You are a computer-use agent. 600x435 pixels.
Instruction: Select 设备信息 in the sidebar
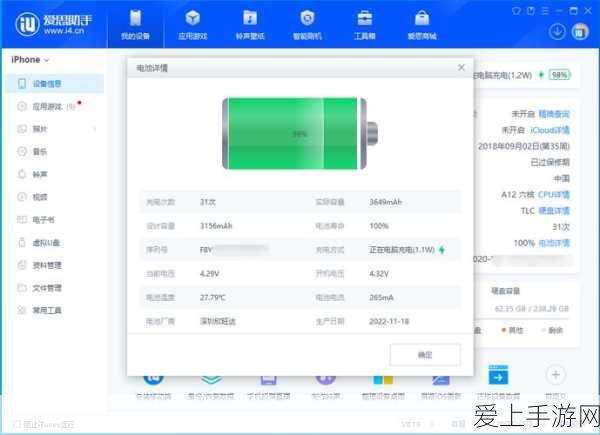(55, 83)
